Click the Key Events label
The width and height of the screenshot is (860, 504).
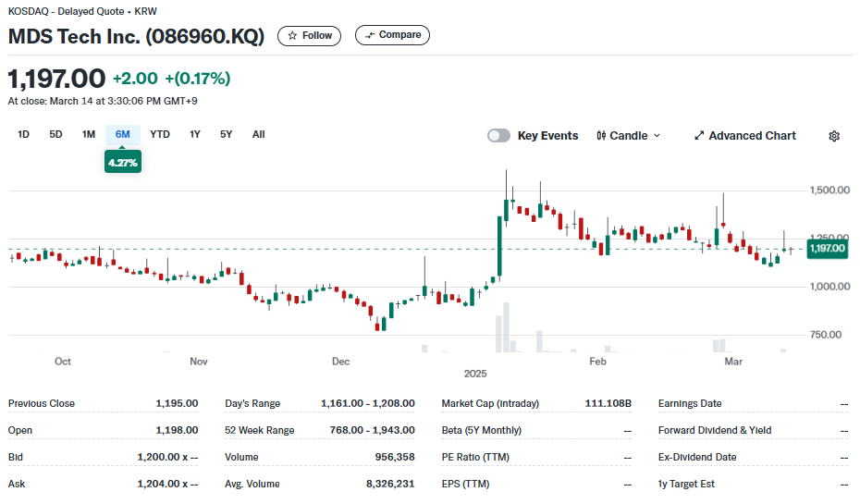(x=547, y=135)
